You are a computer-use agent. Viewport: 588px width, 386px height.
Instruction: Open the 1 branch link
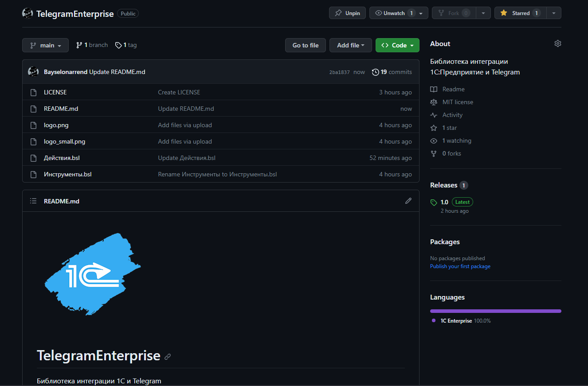tap(92, 45)
